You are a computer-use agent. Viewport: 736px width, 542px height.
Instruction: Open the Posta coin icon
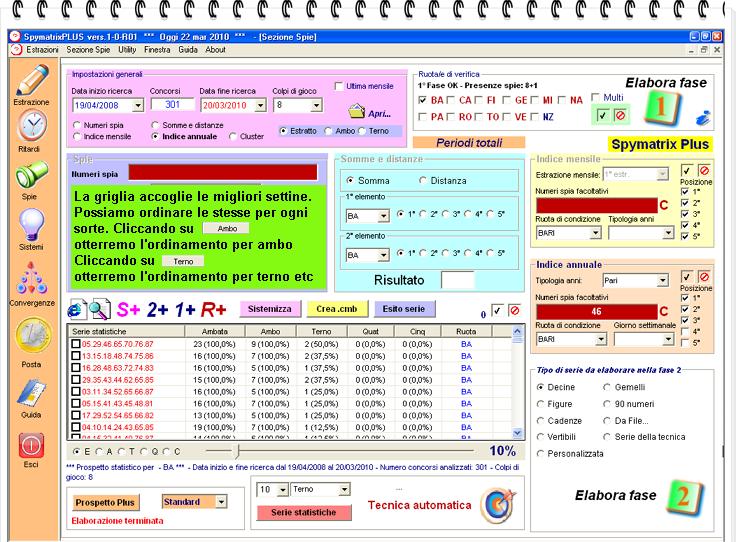pos(33,335)
